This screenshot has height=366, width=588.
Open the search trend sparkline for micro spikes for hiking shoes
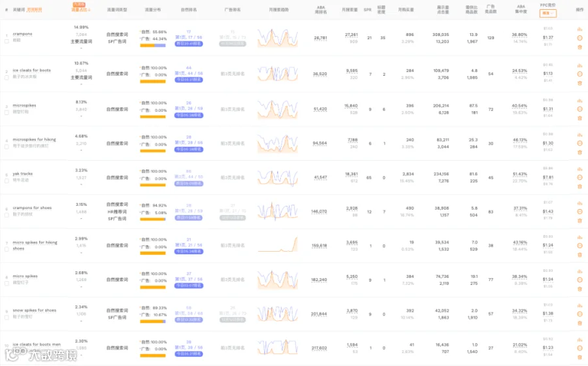tap(278, 245)
